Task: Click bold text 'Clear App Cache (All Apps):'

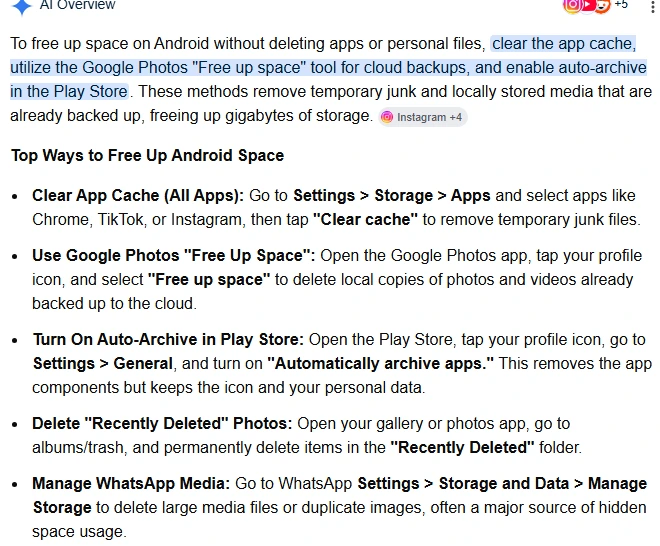Action: pos(138,196)
